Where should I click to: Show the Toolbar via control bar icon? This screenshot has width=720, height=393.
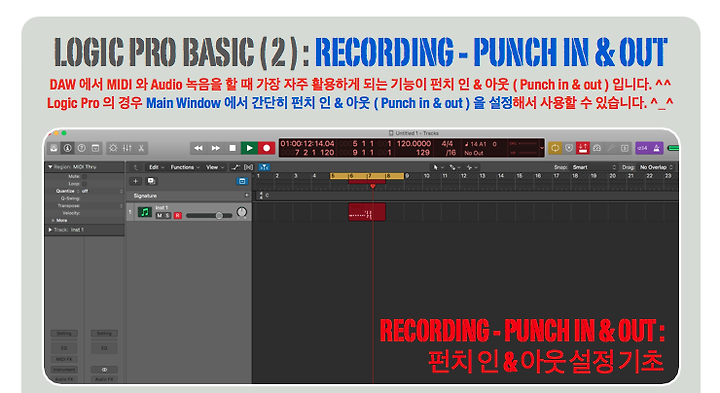[95, 148]
